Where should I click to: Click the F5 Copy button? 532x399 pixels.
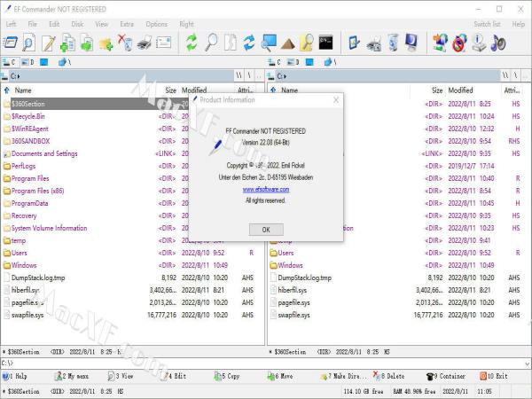(227, 376)
